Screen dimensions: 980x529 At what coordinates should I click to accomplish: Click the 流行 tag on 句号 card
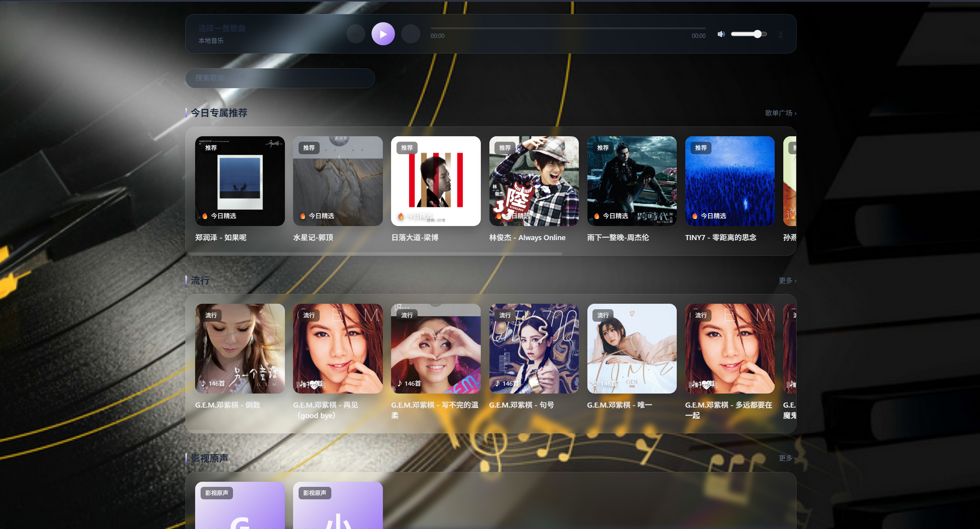click(505, 315)
